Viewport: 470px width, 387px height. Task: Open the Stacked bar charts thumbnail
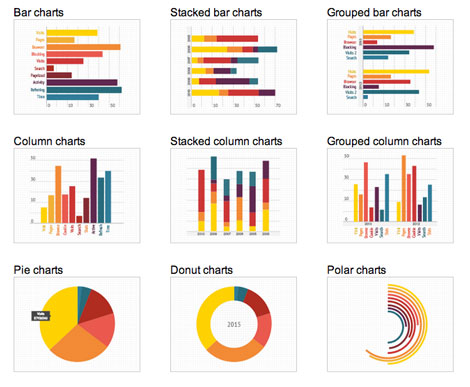coord(234,67)
